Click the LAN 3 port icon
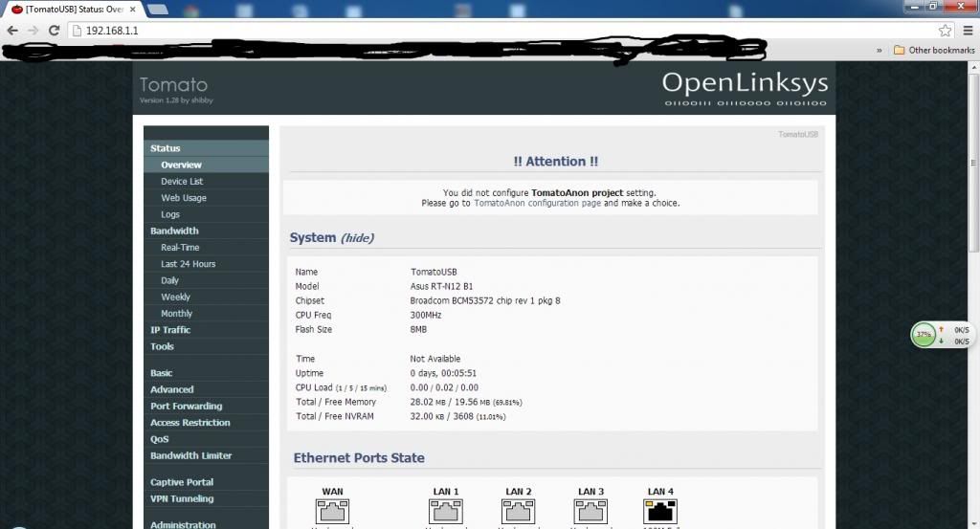This screenshot has height=529, width=980. click(591, 512)
